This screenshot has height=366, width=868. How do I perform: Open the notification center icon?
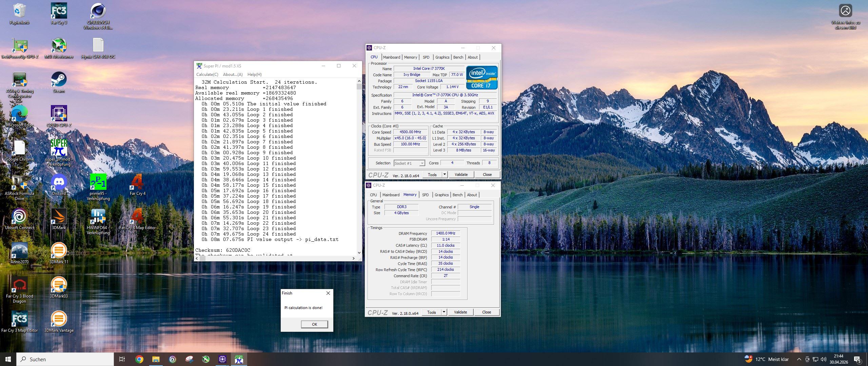[x=857, y=359]
